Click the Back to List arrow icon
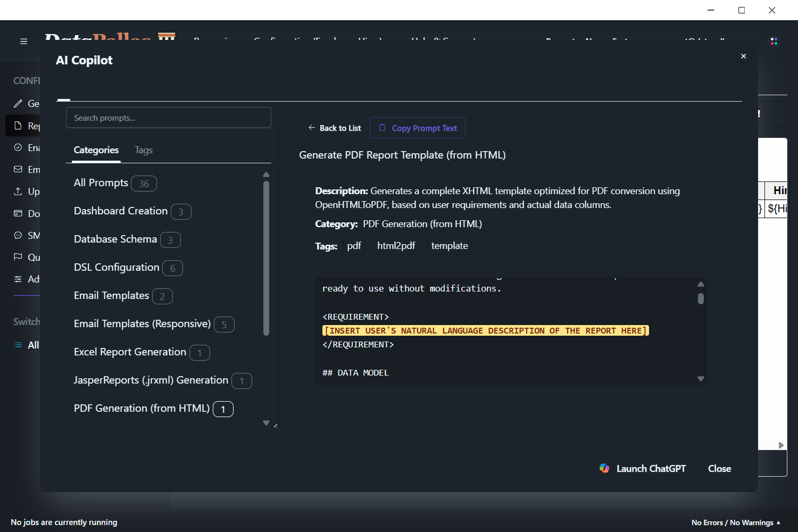 (312, 128)
